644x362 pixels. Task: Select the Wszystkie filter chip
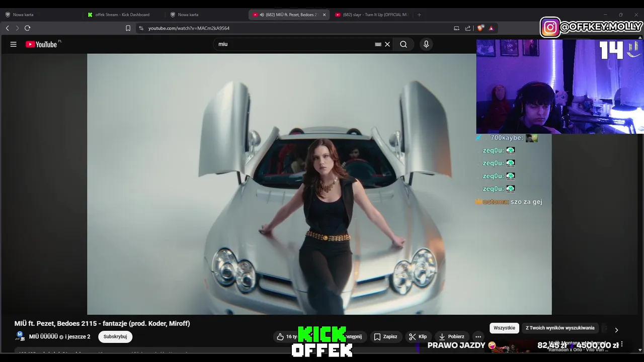[504, 328]
